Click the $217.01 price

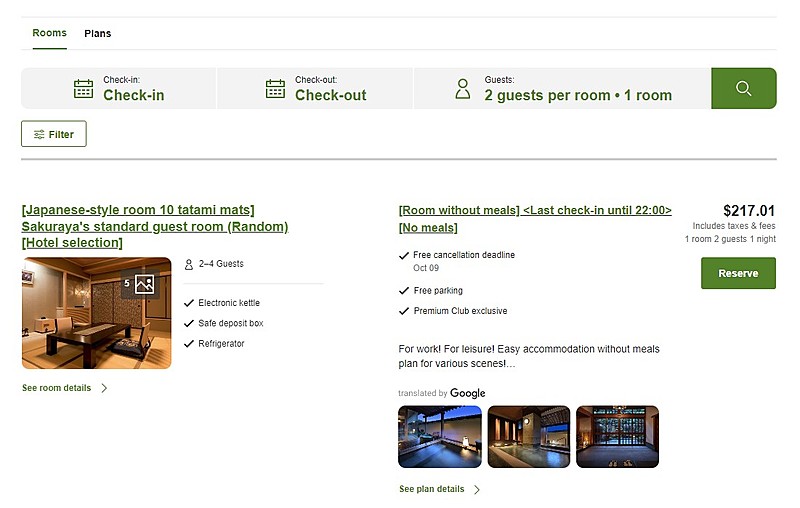point(749,211)
